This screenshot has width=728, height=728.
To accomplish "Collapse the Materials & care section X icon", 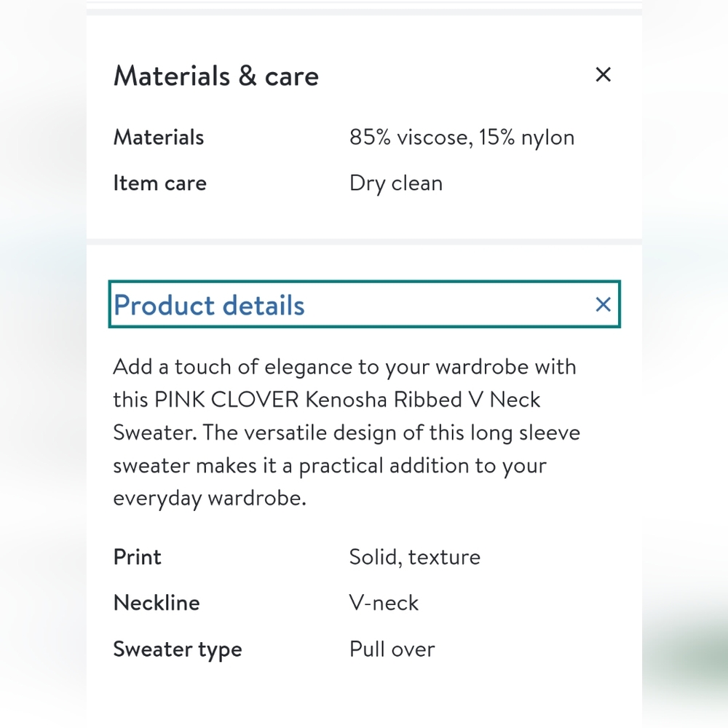I will (603, 74).
